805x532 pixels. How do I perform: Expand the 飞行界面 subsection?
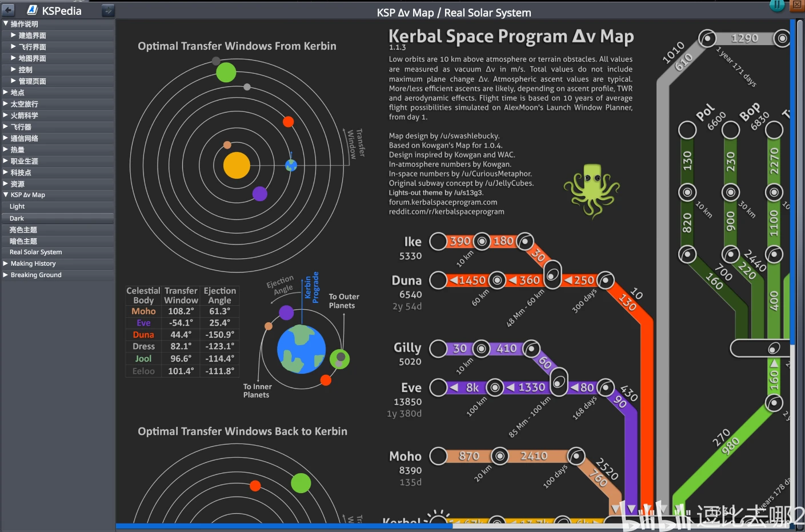click(58, 47)
